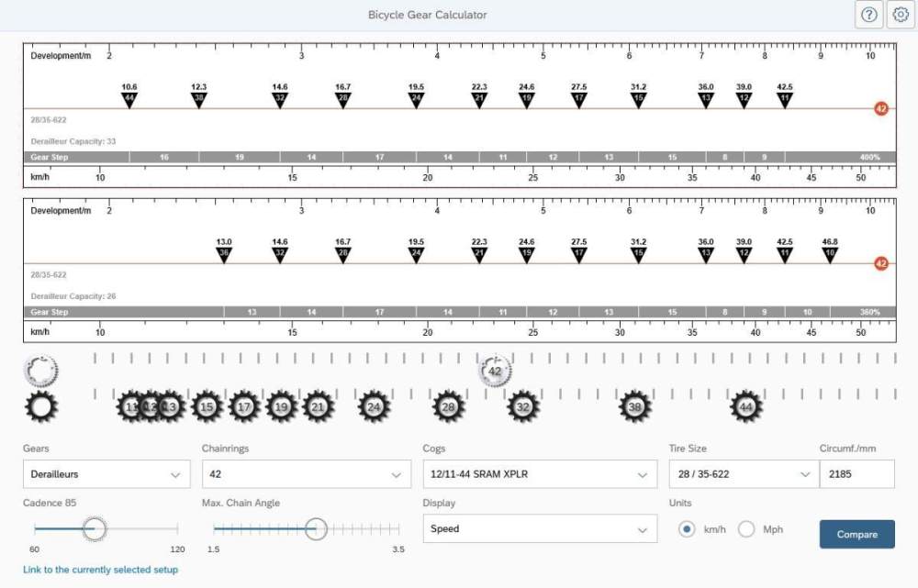918x588 pixels.
Task: Pick the 28-tooth cog sprocket
Action: [x=448, y=406]
